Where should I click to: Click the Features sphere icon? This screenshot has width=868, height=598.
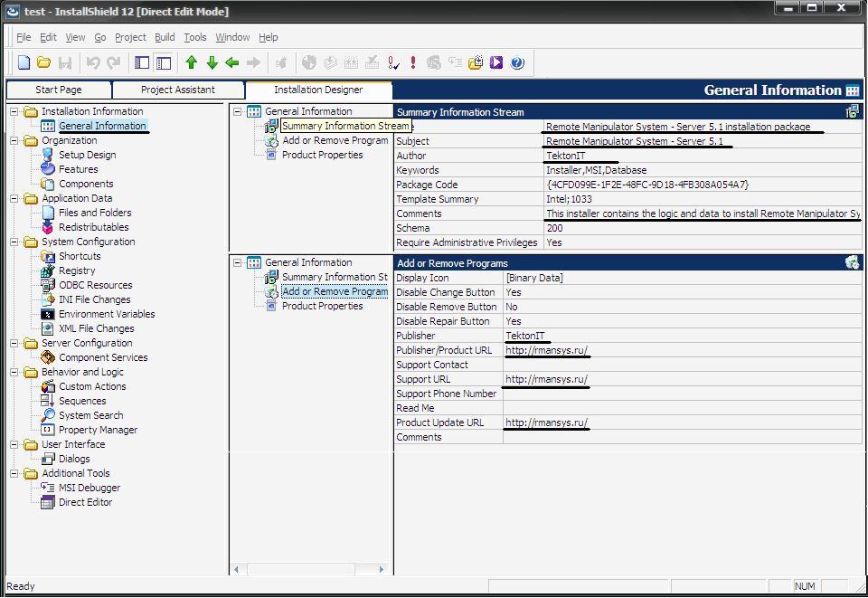pos(48,169)
